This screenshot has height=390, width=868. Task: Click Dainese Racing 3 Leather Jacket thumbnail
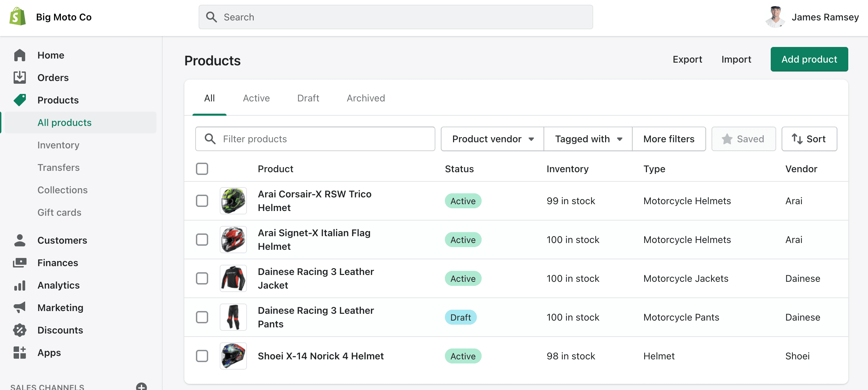(234, 278)
